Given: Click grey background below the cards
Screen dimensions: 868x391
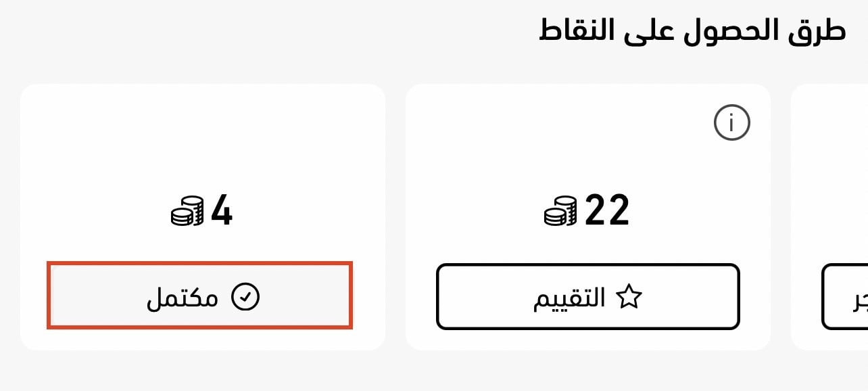Looking at the screenshot, I should click(x=433, y=372).
